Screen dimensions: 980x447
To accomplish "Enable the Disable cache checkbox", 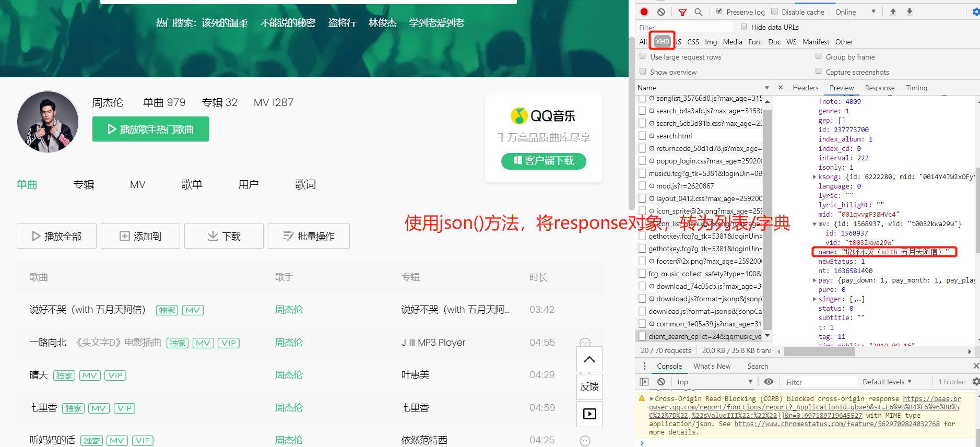I will click(x=775, y=11).
